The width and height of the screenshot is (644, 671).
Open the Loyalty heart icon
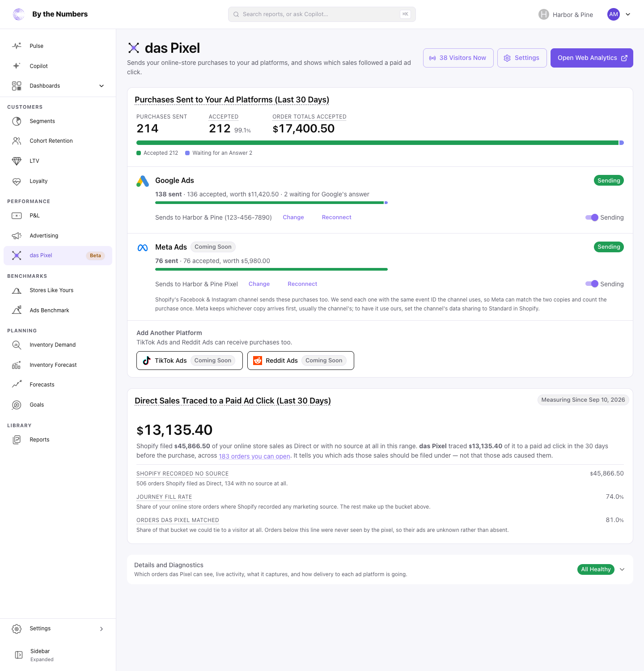click(x=17, y=181)
